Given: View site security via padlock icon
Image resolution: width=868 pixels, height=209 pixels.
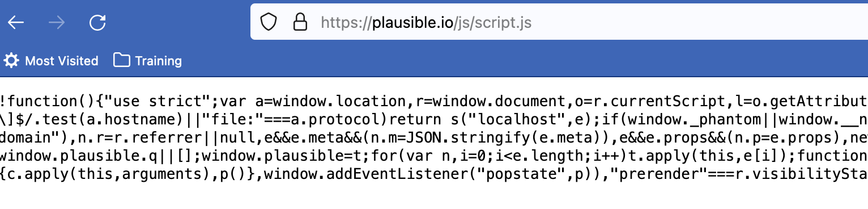Looking at the screenshot, I should (x=299, y=22).
